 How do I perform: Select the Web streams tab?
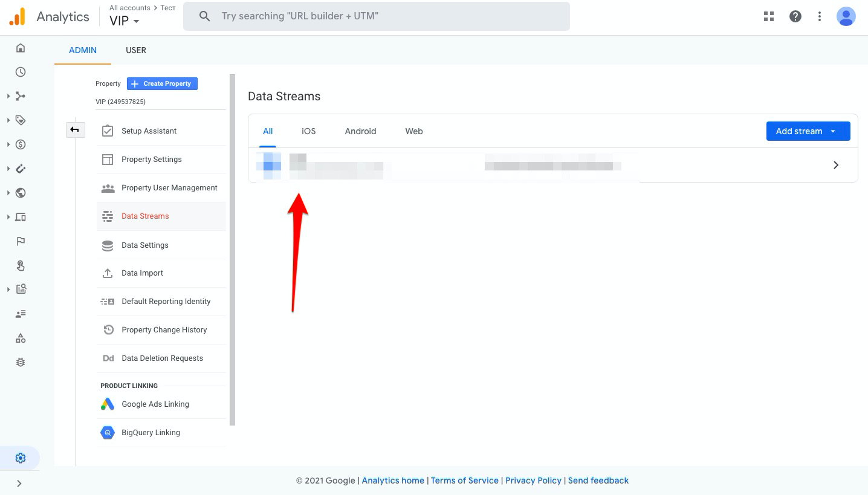coord(414,131)
